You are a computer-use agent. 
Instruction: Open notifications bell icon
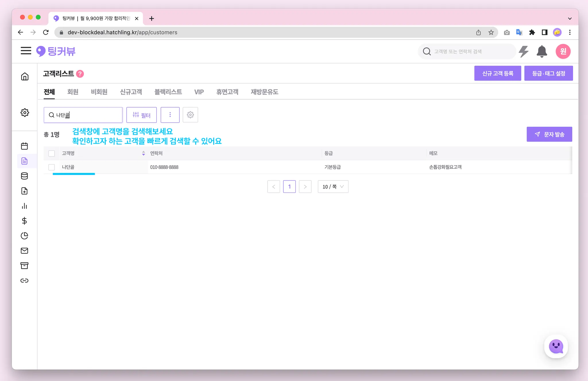pos(542,52)
